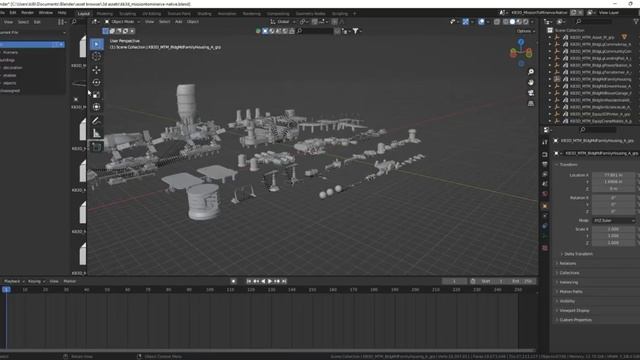
Task: Open the Output properties tab icon
Action: (545, 164)
